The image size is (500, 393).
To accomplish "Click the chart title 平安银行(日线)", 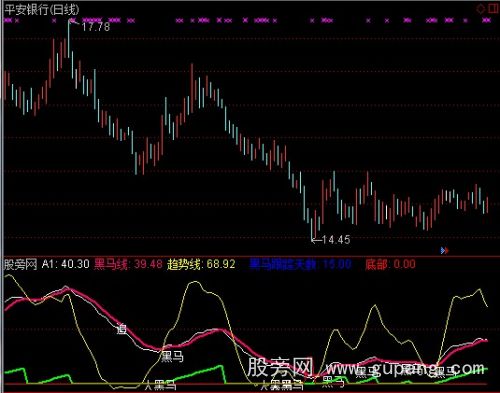I will coord(42,10).
